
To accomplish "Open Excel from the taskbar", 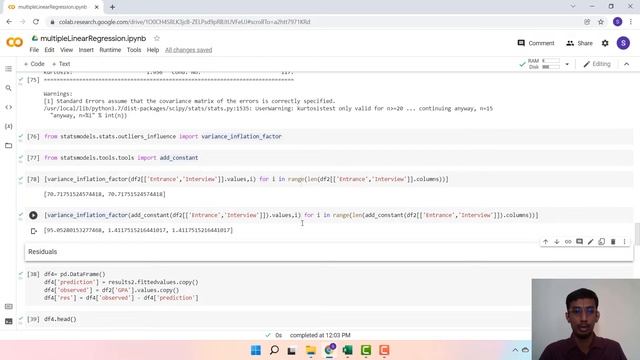I will (347, 350).
